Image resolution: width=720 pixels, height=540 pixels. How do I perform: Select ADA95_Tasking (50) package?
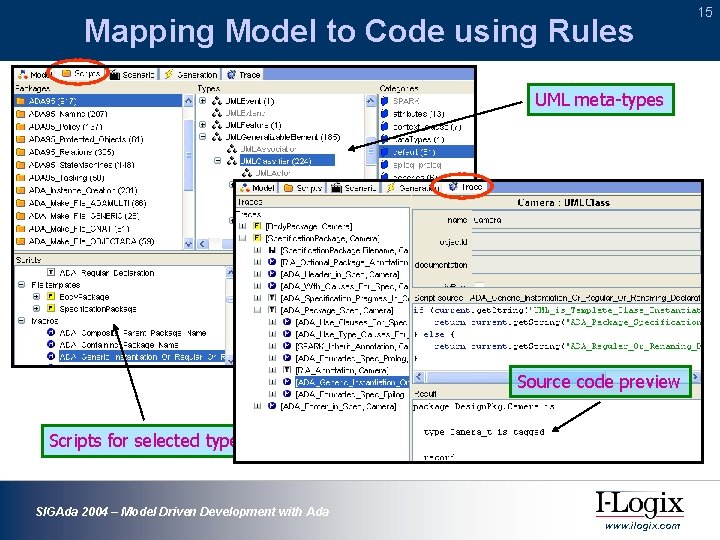(x=98, y=177)
